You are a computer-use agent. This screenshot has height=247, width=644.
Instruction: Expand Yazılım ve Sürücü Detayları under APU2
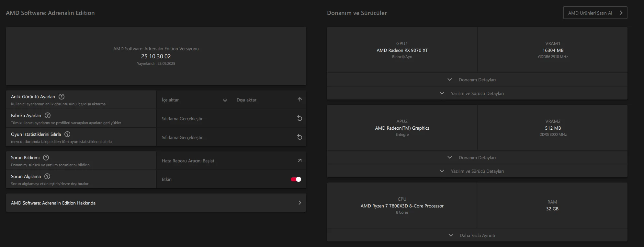(477, 171)
